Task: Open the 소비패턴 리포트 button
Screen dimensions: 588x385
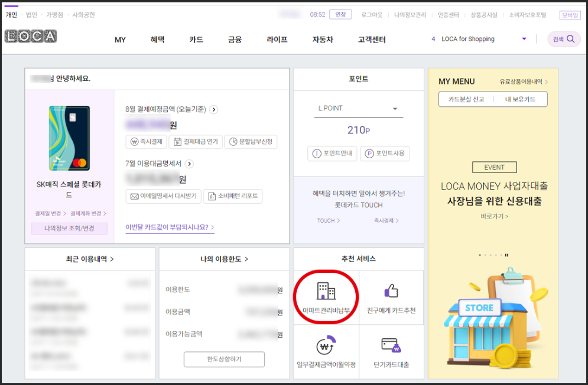Action: 233,196
